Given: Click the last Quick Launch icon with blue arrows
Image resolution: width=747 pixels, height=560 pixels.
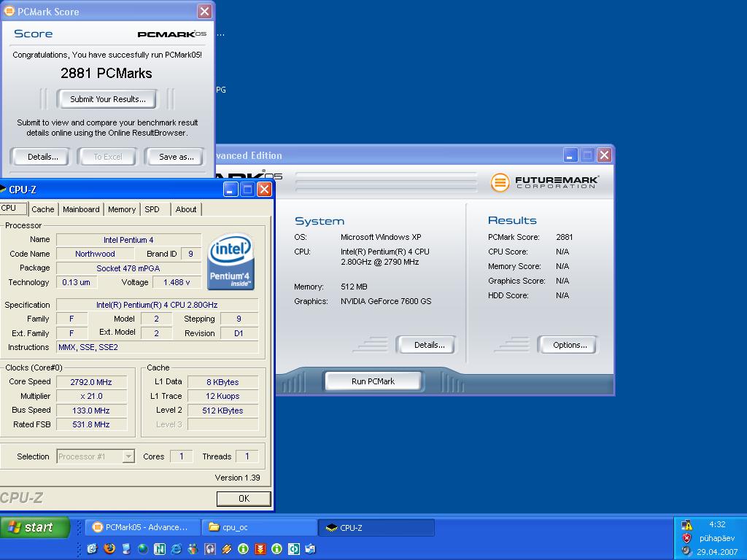Looking at the screenshot, I should pyautogui.click(x=310, y=548).
